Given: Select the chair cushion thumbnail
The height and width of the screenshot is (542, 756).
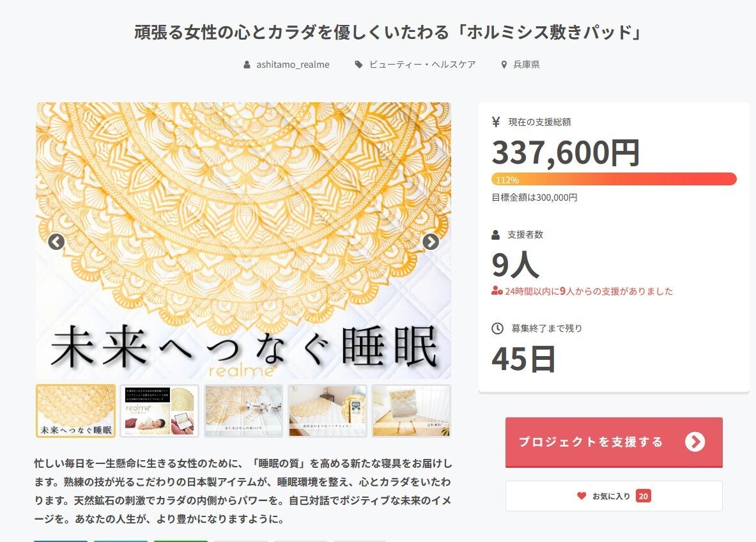Looking at the screenshot, I should click(x=411, y=411).
